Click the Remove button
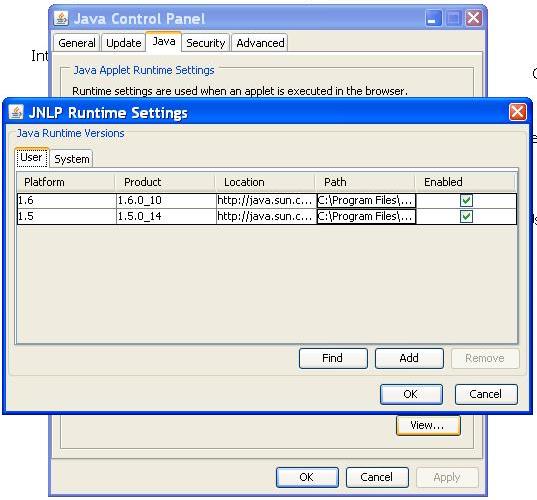537x500 pixels. click(485, 358)
